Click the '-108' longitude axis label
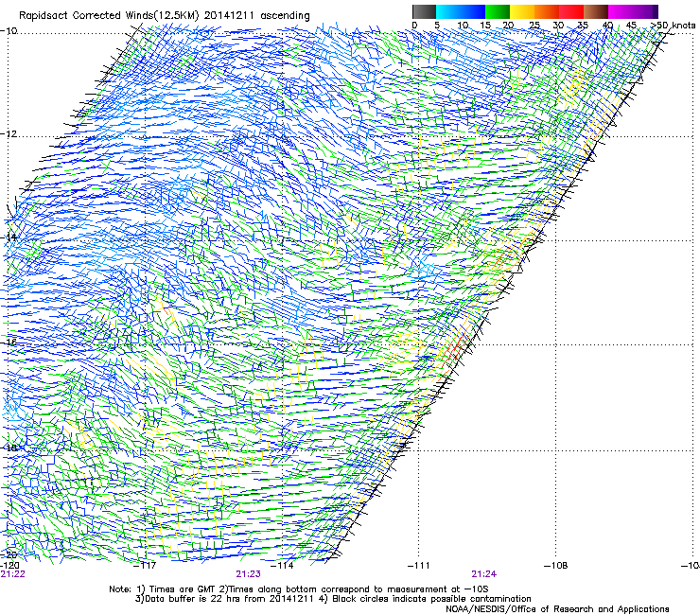This screenshot has width=700, height=615. 556,566
